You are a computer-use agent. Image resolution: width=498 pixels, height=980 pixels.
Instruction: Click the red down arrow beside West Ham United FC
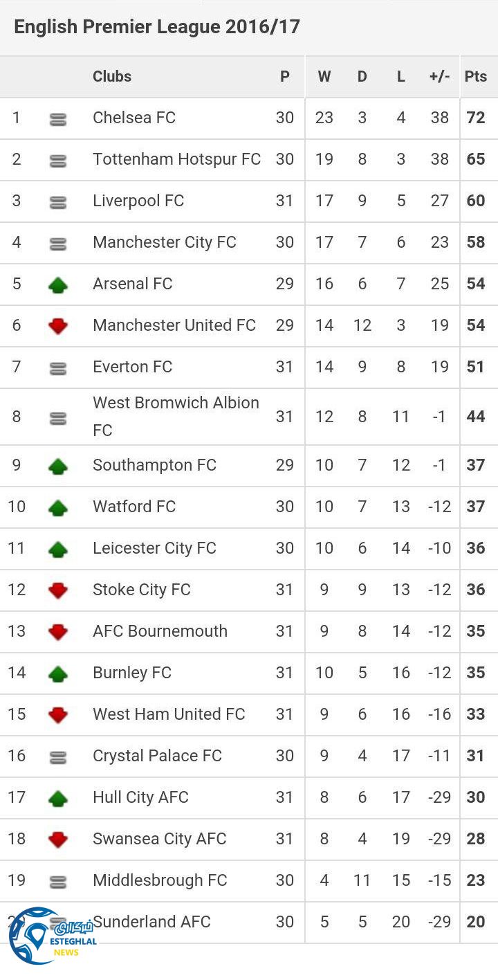58,715
